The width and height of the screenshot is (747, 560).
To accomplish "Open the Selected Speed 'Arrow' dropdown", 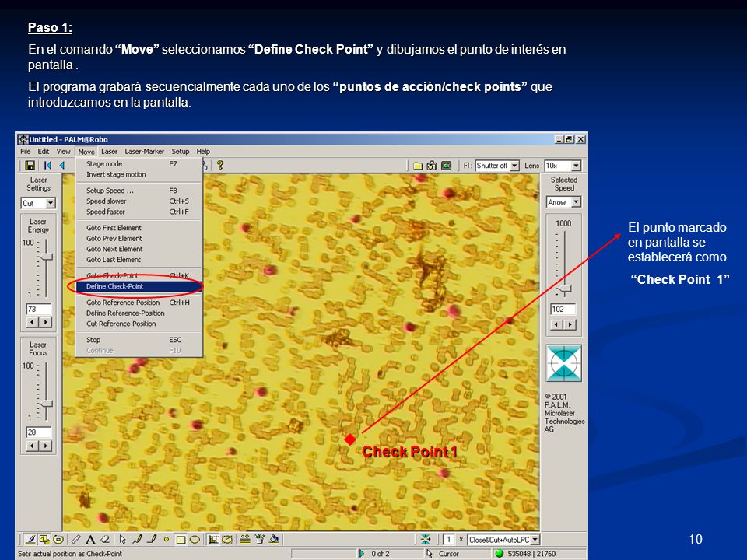I will (x=577, y=202).
